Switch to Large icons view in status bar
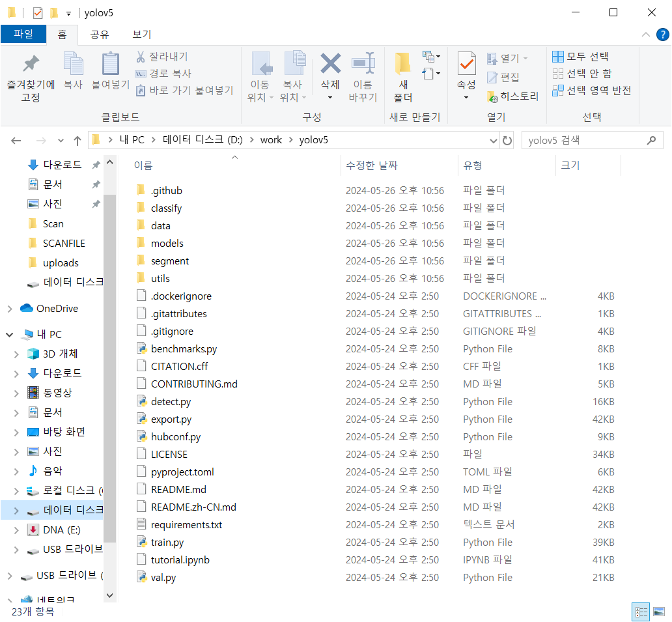The width and height of the screenshot is (672, 622). pos(659,612)
